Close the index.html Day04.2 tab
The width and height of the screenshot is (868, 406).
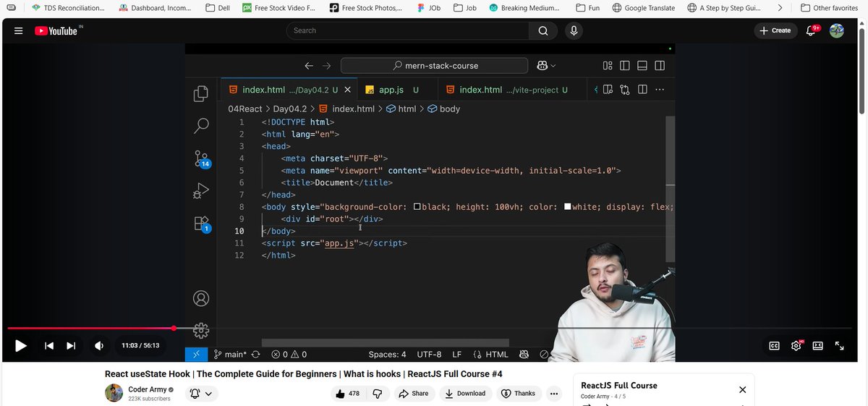click(x=348, y=90)
